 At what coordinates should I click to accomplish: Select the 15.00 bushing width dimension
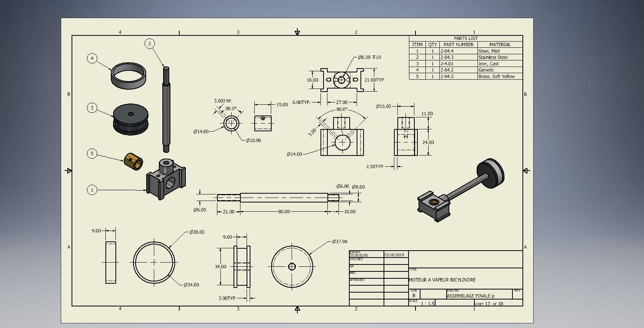282,105
